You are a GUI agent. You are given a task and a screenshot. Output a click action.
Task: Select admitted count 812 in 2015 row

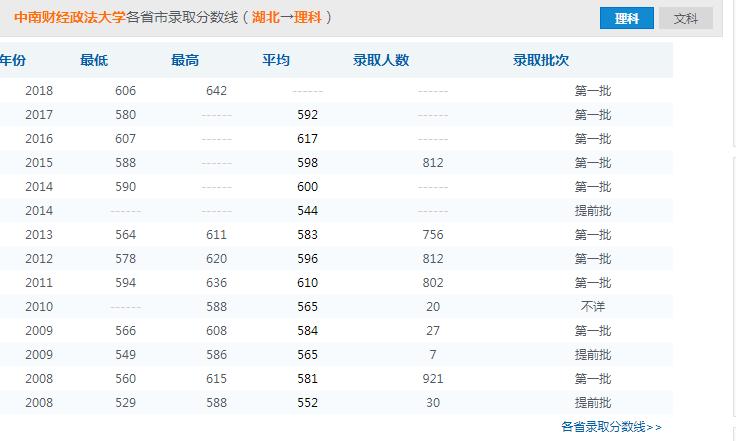click(x=433, y=162)
